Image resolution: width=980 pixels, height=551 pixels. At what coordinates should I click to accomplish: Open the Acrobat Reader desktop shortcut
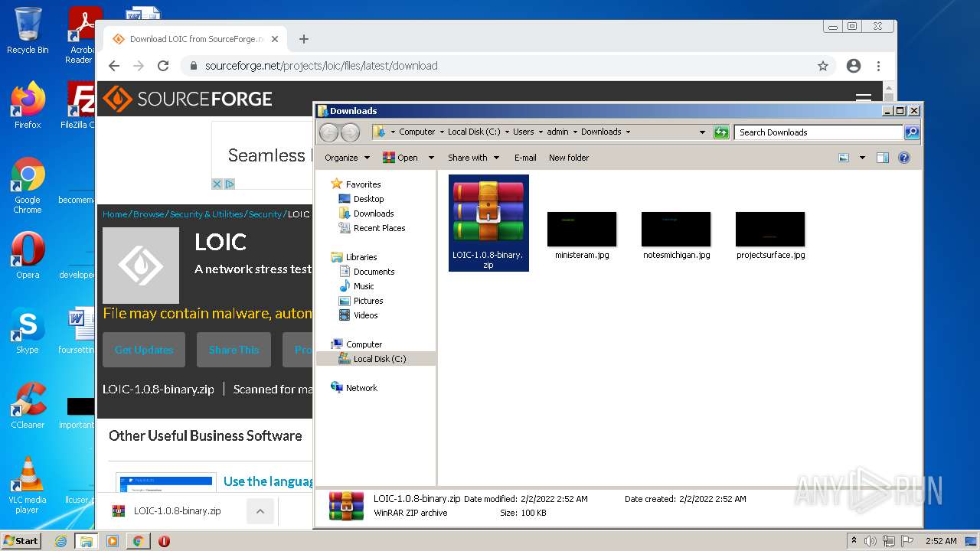click(x=81, y=35)
